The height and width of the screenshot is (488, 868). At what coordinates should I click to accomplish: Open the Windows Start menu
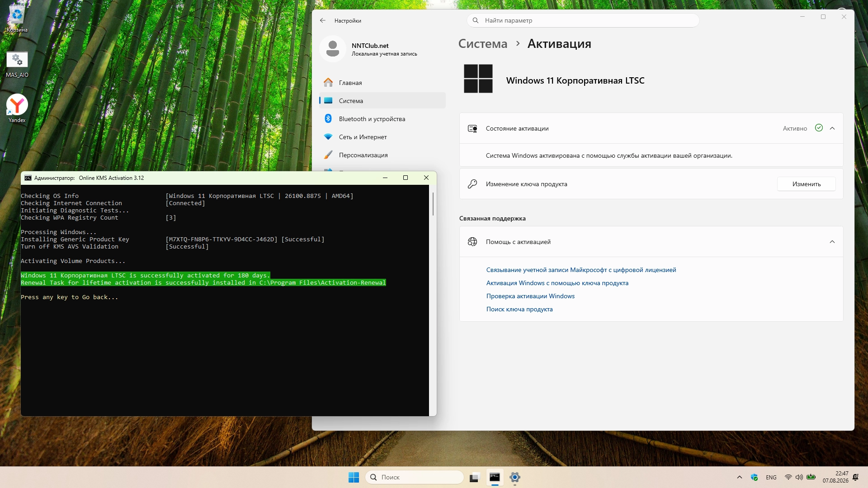click(354, 477)
